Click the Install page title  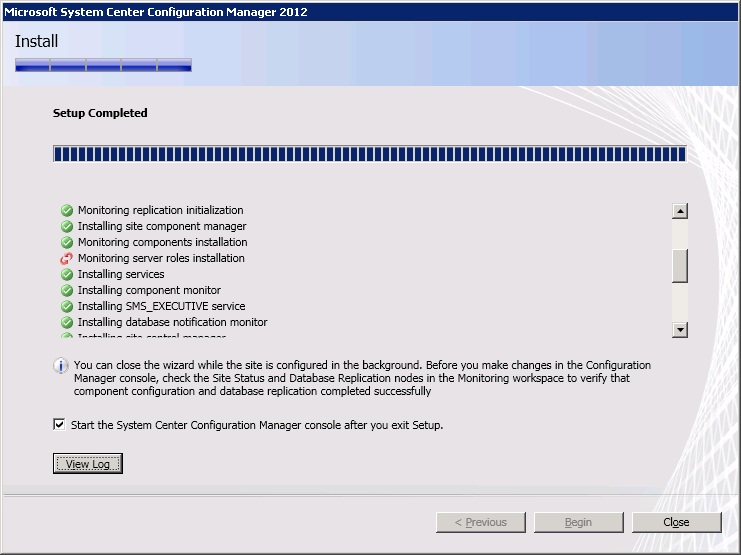point(36,42)
